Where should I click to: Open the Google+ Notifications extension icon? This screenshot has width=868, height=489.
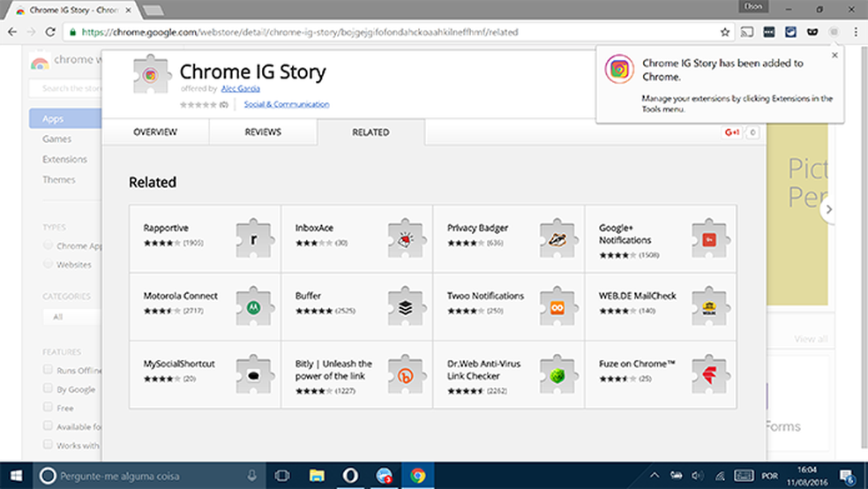[x=710, y=238]
